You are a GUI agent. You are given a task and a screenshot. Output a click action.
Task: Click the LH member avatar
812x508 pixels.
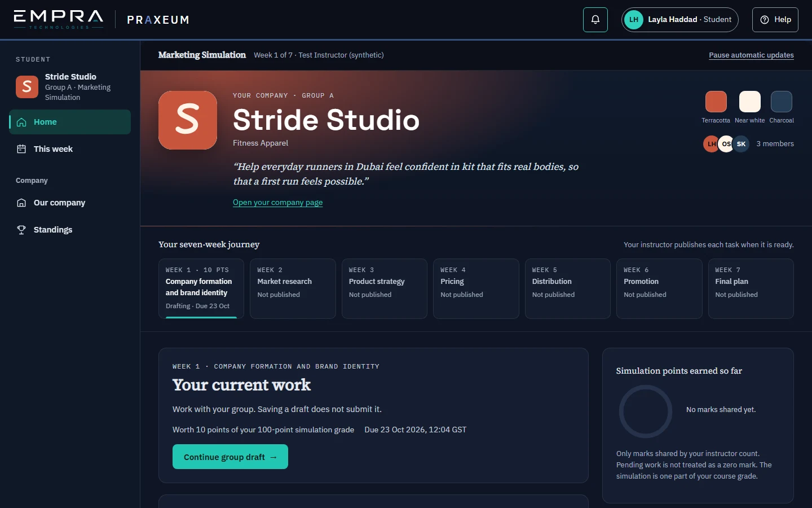pos(711,144)
